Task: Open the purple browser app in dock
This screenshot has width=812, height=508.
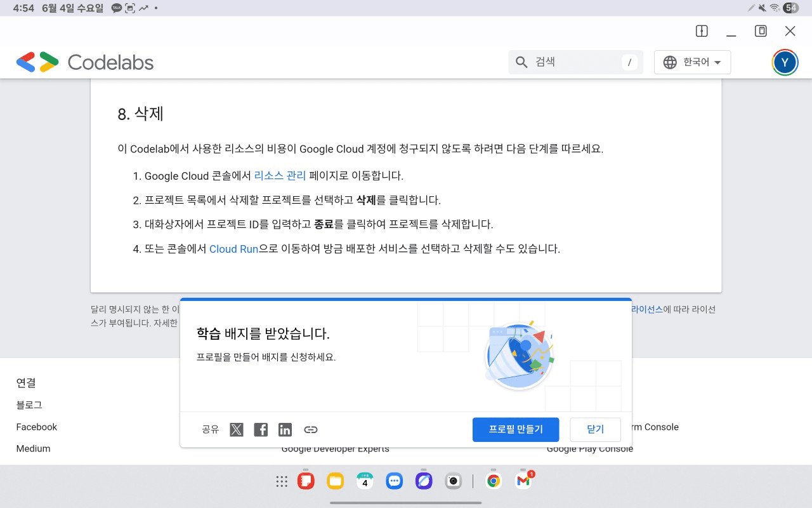Action: tap(424, 481)
